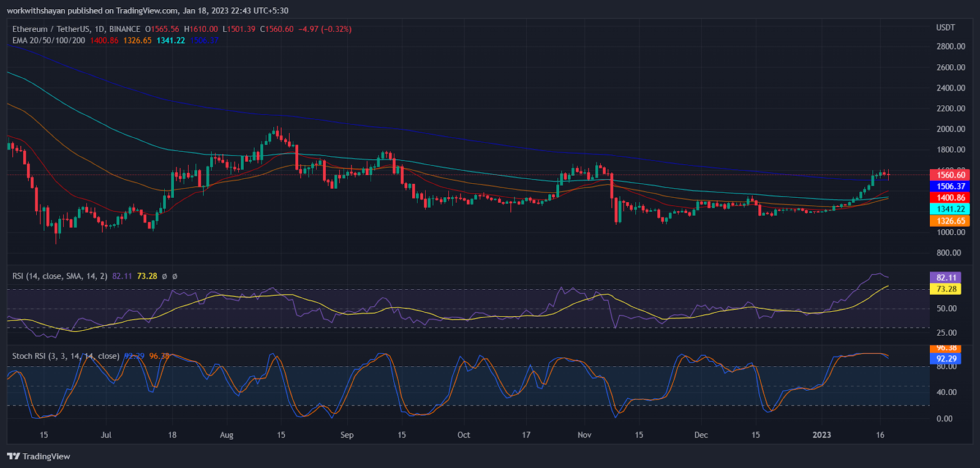Click the red EMA value 1400.86 in legend

pos(104,40)
